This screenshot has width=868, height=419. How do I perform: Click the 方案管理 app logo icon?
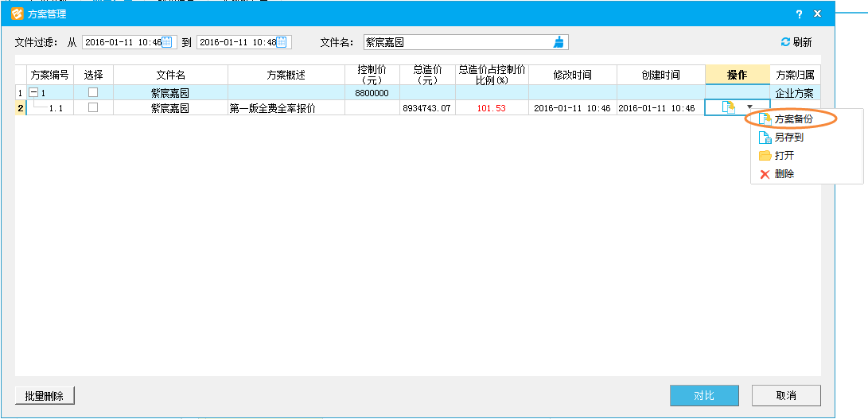point(16,14)
